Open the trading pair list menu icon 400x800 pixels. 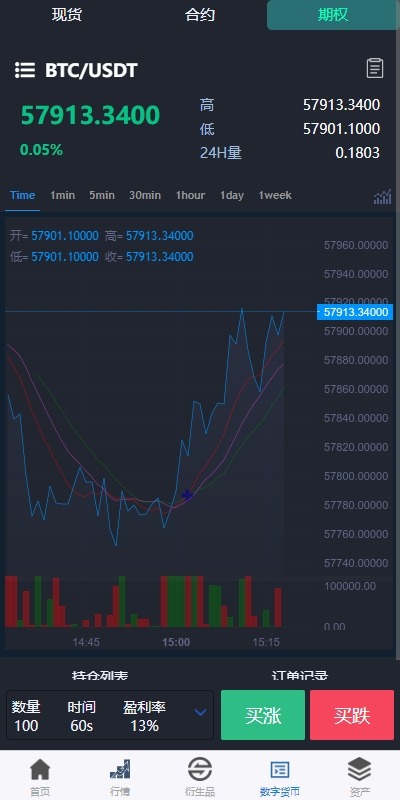coord(24,70)
